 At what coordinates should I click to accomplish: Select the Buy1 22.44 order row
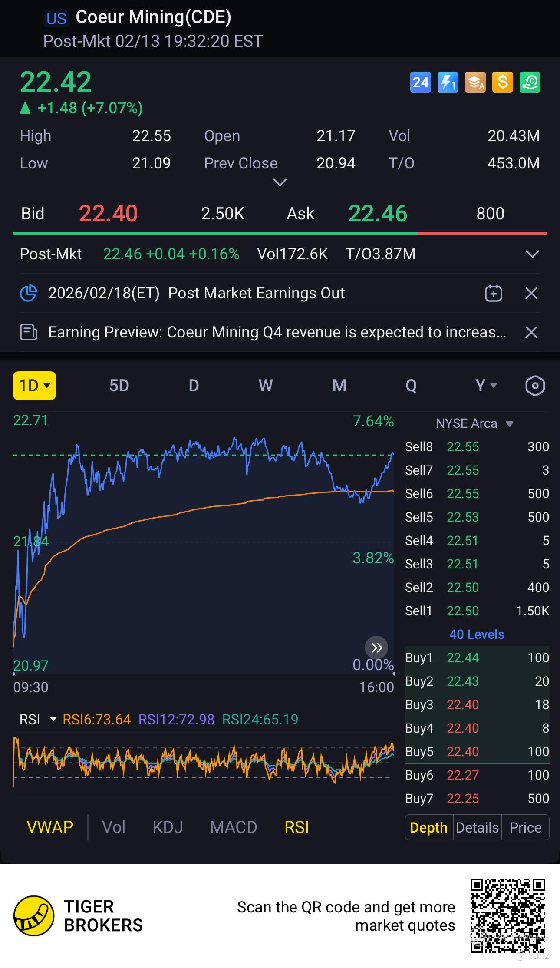477,658
